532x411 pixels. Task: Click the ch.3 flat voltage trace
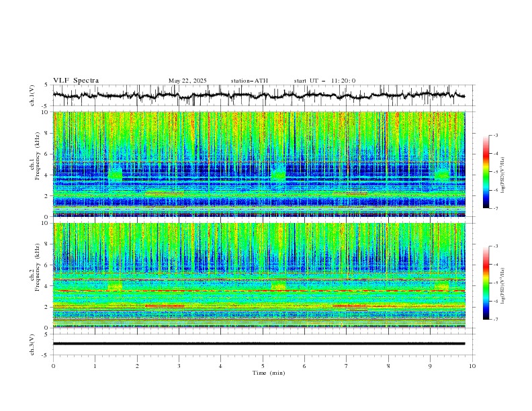pos(259,344)
